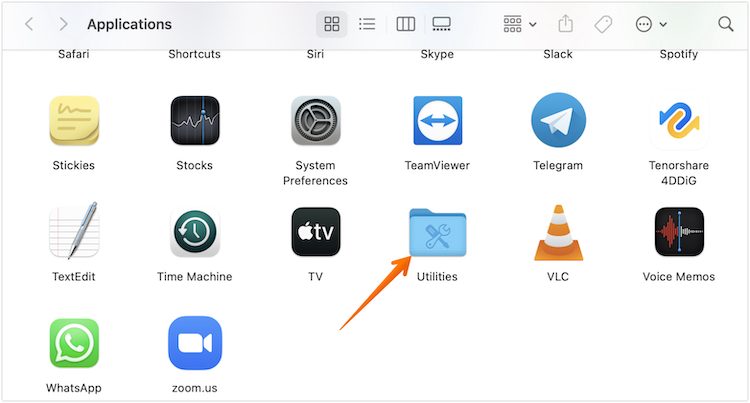Switch to list view
750x403 pixels.
367,24
